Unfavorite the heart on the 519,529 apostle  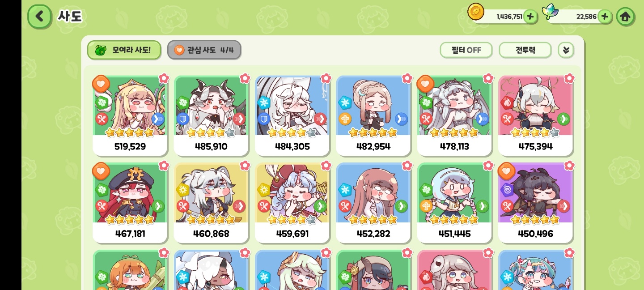(101, 84)
